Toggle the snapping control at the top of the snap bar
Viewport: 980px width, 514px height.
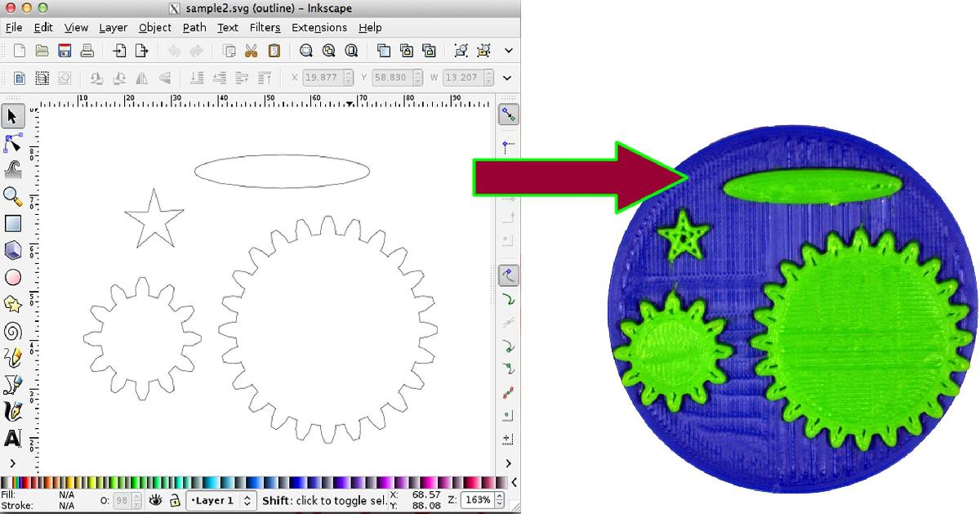click(508, 115)
